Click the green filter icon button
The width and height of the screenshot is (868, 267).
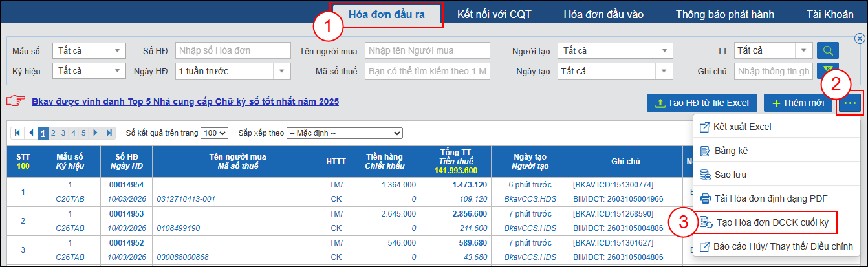827,70
